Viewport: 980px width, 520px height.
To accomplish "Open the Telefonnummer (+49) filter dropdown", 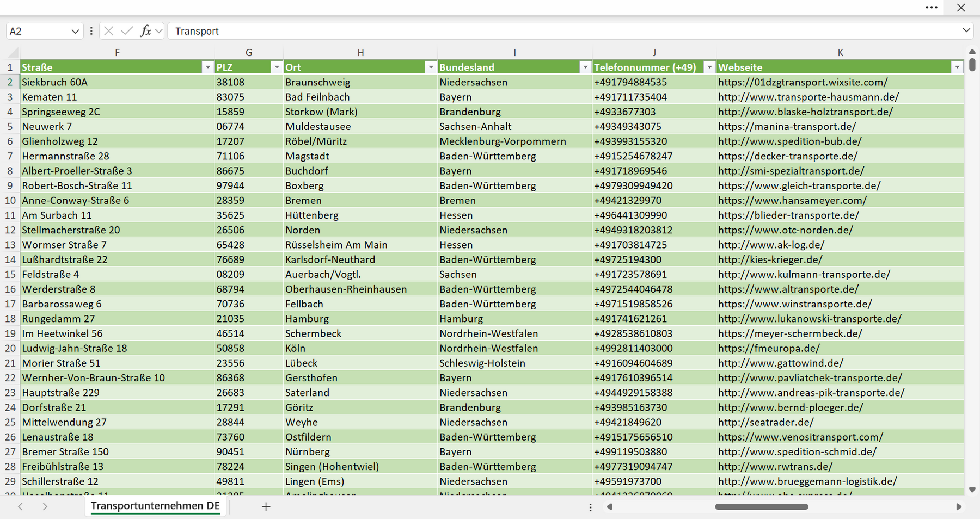I will click(709, 67).
